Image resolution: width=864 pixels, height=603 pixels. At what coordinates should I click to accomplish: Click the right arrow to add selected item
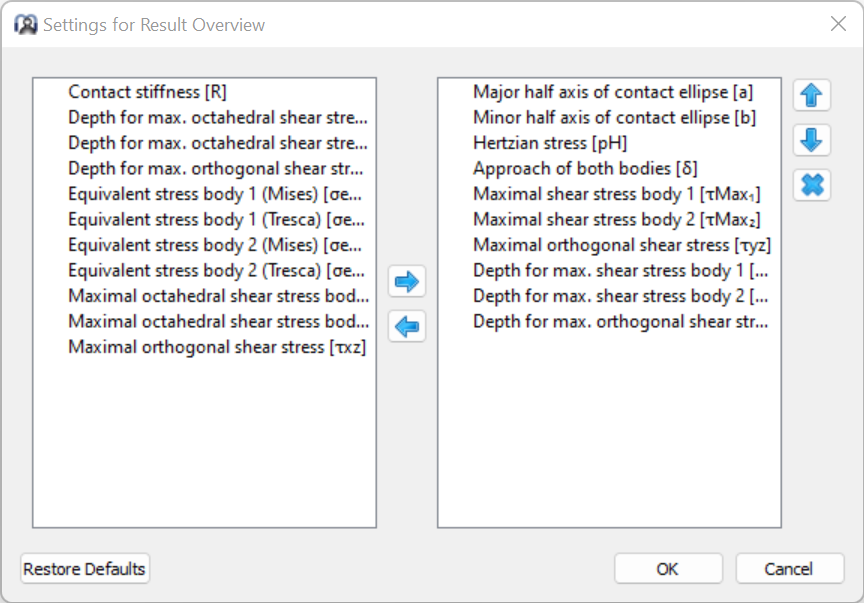pos(407,282)
